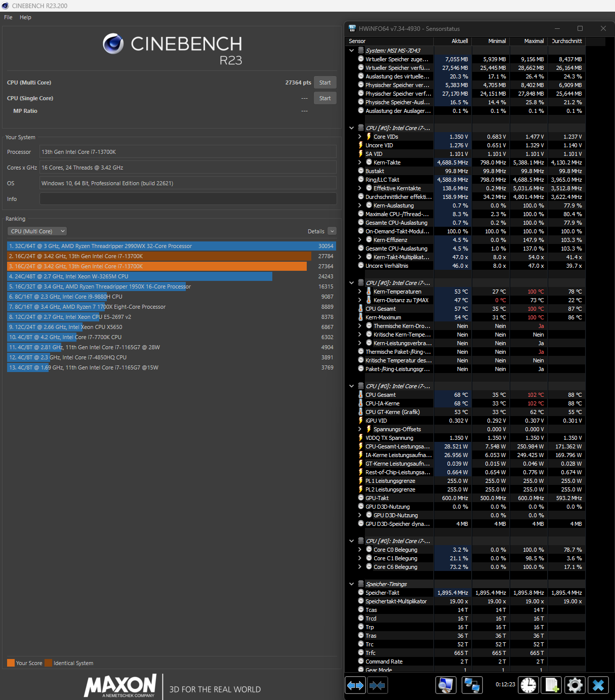Expand the Kern-Takte sensor row
Screen dimensions: 615x700
click(x=359, y=162)
